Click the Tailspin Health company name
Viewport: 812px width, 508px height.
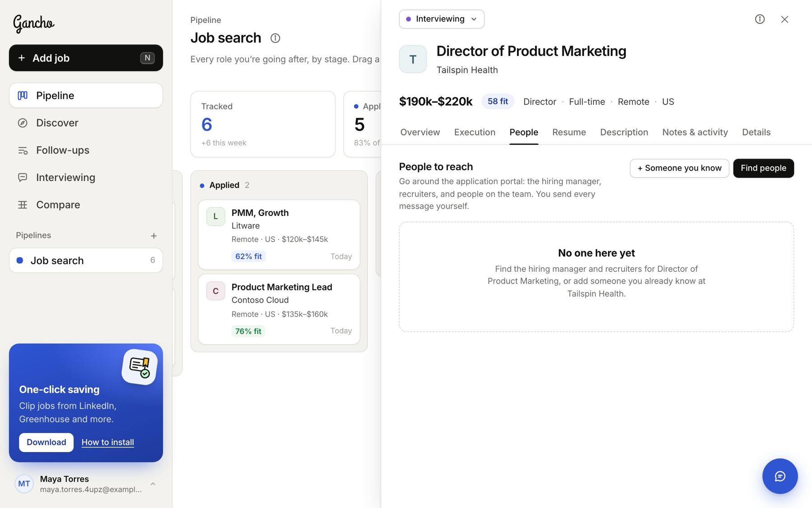coord(467,70)
